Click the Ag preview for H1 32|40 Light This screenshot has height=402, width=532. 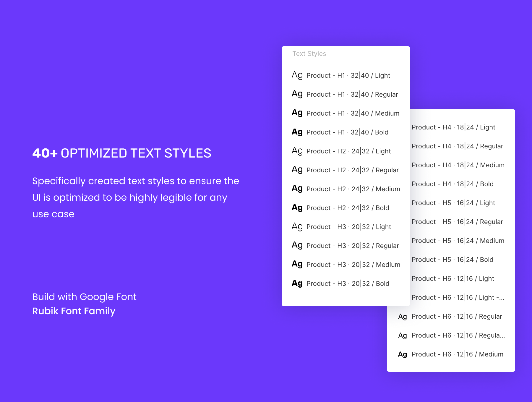(x=297, y=75)
